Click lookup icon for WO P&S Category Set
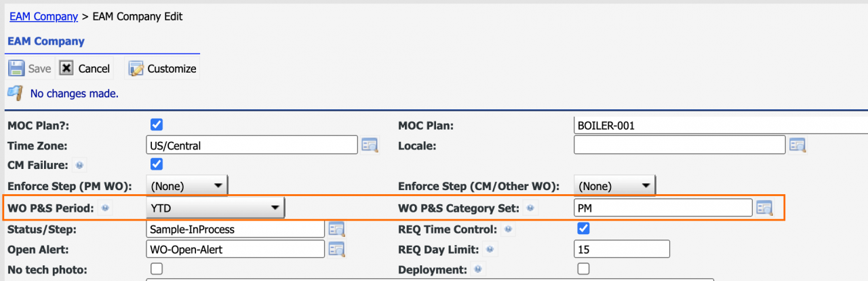The width and height of the screenshot is (868, 281). pyautogui.click(x=764, y=208)
